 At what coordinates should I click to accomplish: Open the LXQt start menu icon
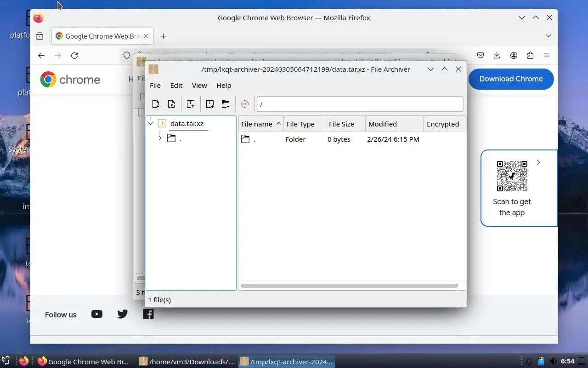pos(6,361)
